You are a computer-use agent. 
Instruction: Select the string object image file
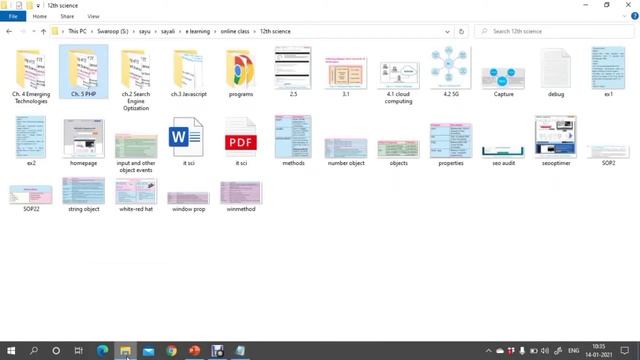point(84,195)
